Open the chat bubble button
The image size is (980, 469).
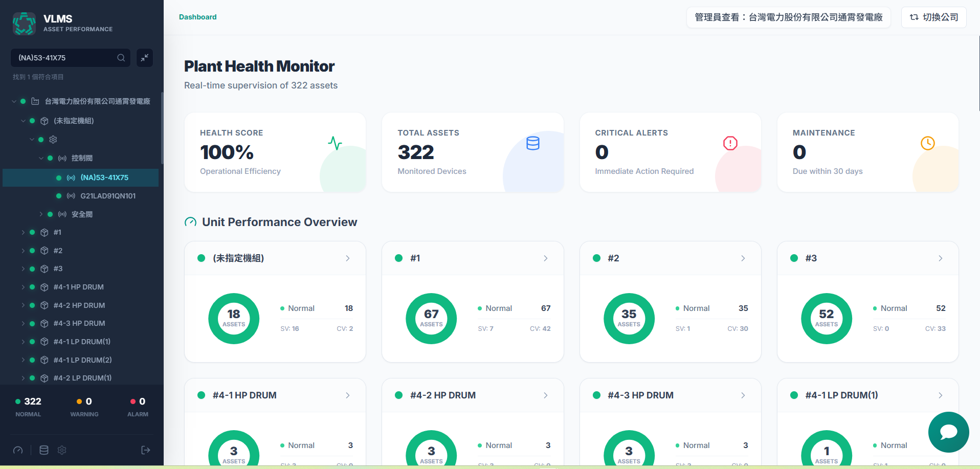tap(948, 432)
